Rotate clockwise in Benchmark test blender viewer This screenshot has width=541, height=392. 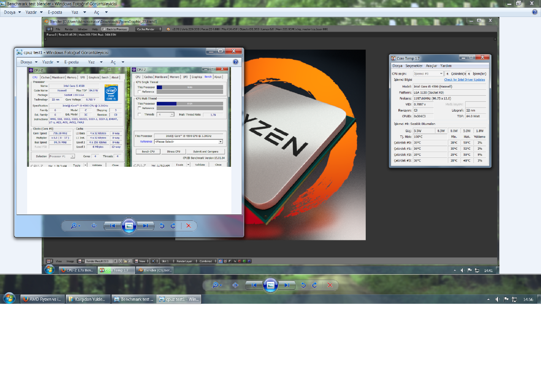tap(315, 285)
